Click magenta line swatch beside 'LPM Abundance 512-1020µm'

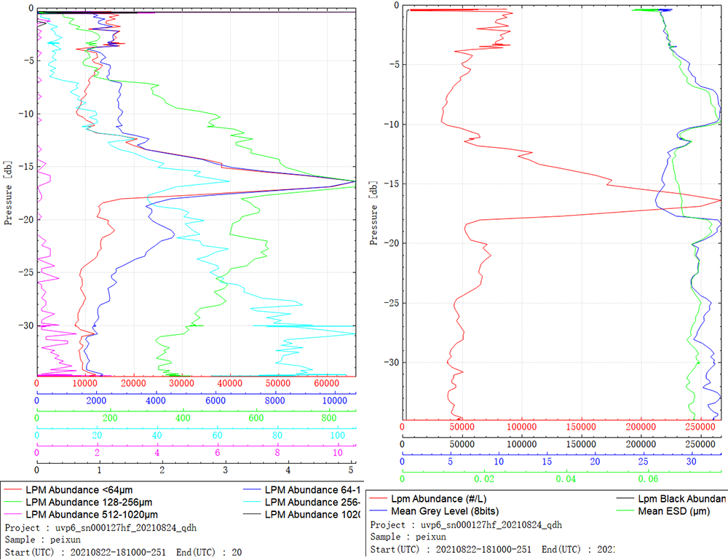click(12, 515)
